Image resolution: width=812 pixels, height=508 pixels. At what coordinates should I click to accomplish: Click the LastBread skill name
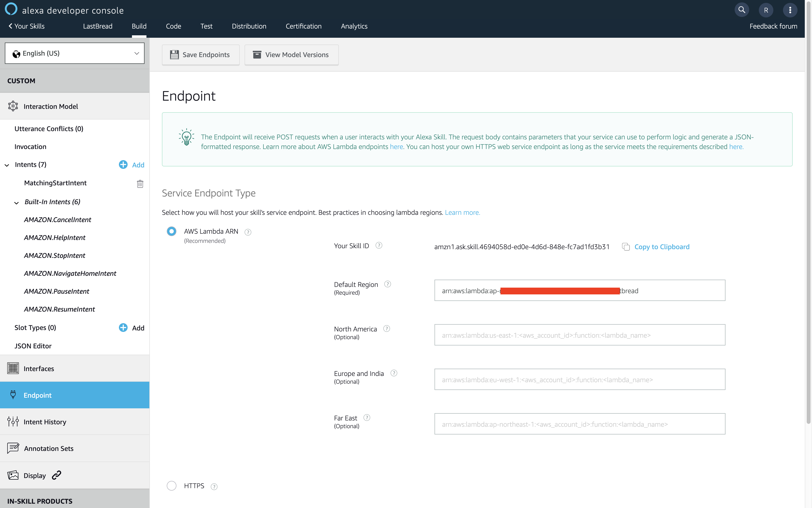click(x=98, y=26)
